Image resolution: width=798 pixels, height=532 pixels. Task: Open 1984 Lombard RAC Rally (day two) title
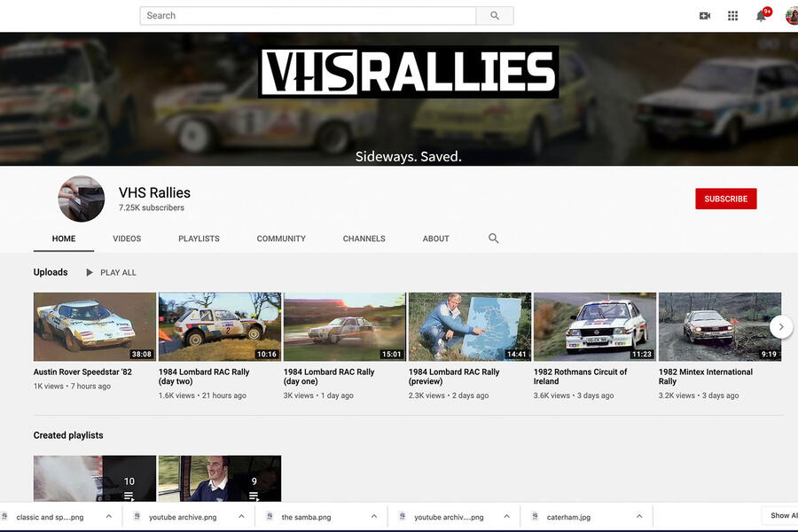tap(204, 377)
